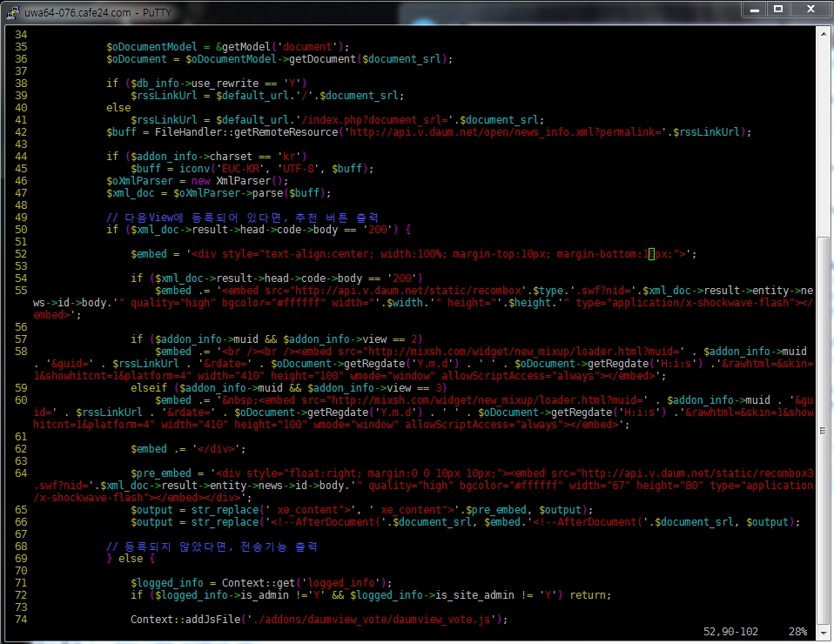Click 'iconv' on line 45

coord(194,169)
